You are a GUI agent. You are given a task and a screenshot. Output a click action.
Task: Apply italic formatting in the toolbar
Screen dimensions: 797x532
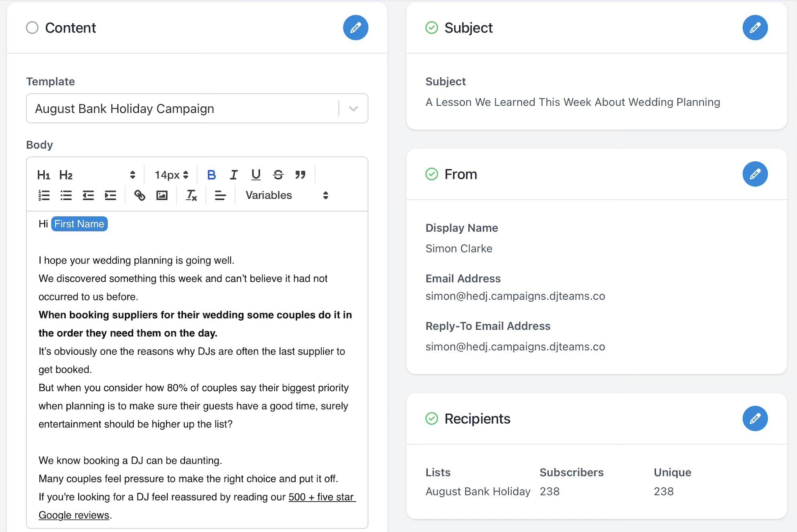tap(233, 175)
